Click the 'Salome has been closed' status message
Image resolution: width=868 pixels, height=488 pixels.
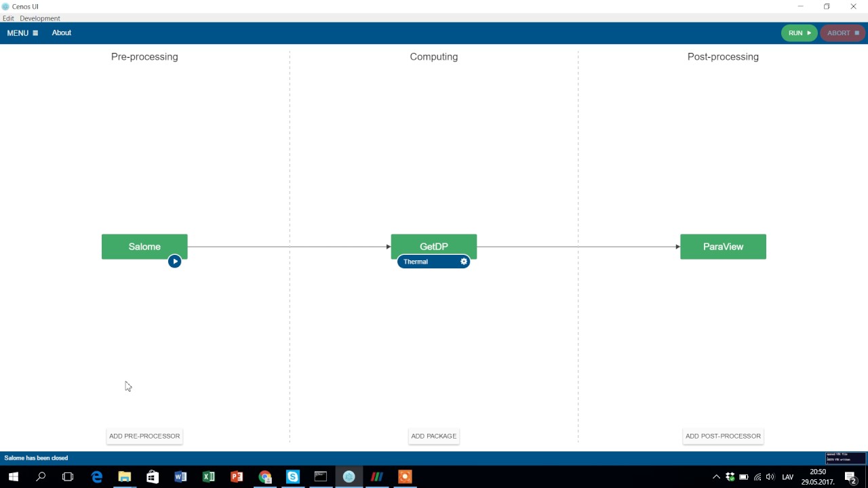(37, 458)
